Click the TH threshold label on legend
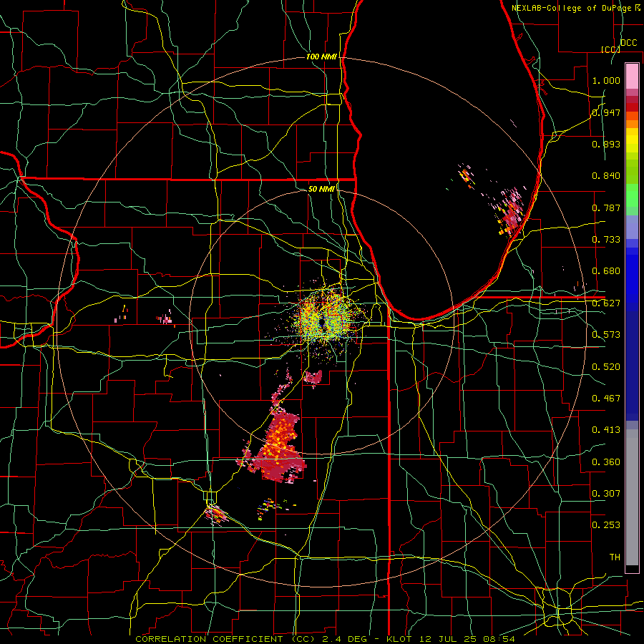The height and width of the screenshot is (644, 644). 615,557
